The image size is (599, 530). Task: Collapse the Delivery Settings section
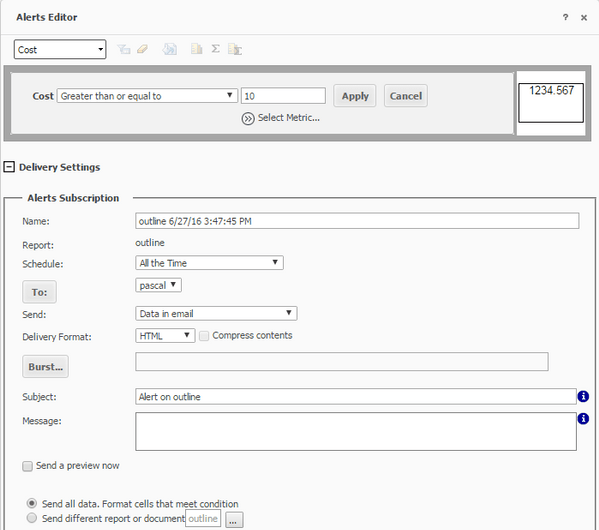coord(9,167)
